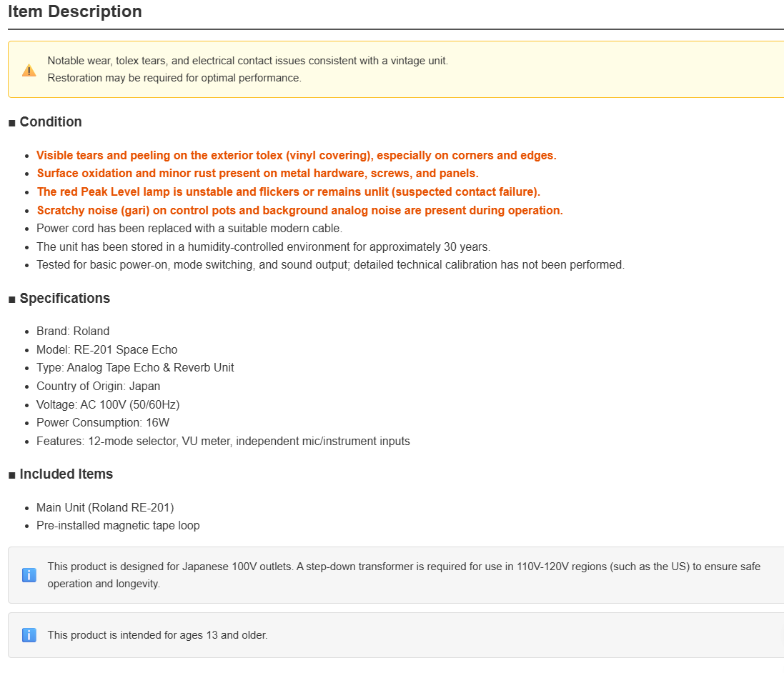Click the 'ages 13 and older' notice text
Screen dimensions: 784x673
157,636
